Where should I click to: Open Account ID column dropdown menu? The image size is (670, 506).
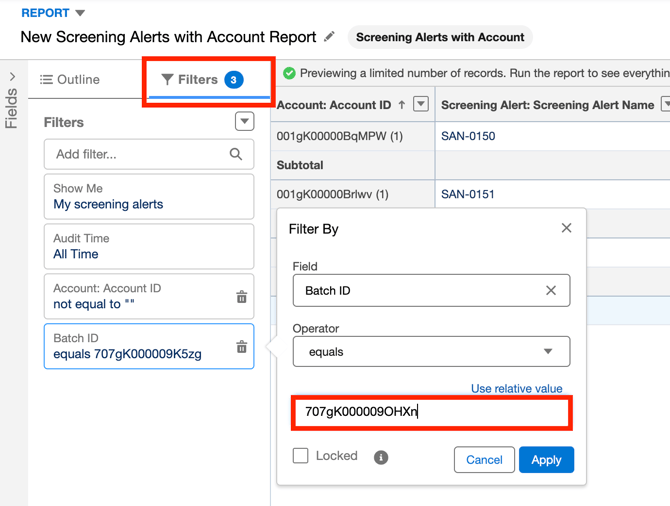coord(420,104)
